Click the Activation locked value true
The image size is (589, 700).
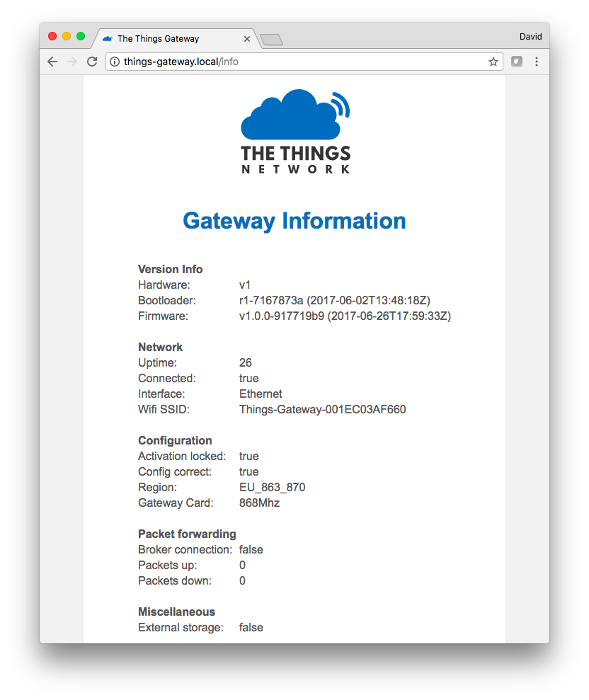pyautogui.click(x=248, y=457)
